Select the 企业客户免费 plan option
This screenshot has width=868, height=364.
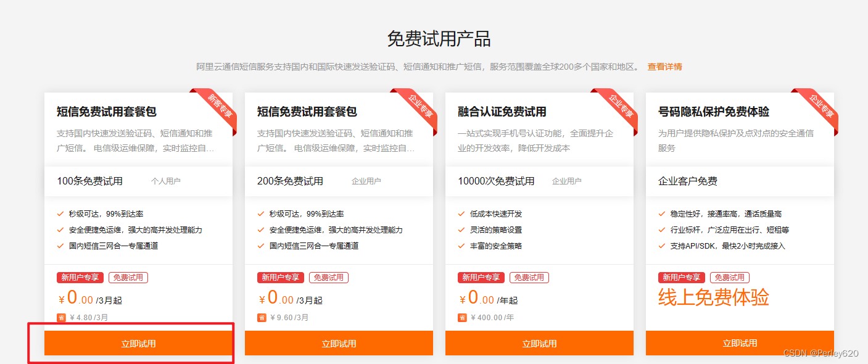[740, 181]
